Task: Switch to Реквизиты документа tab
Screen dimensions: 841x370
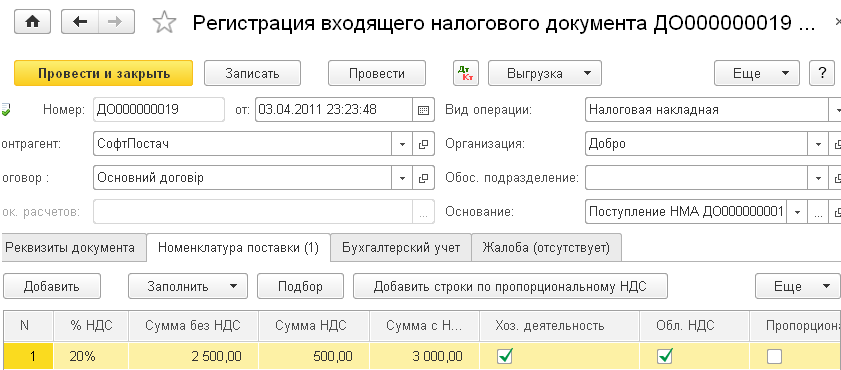Action: (x=74, y=248)
